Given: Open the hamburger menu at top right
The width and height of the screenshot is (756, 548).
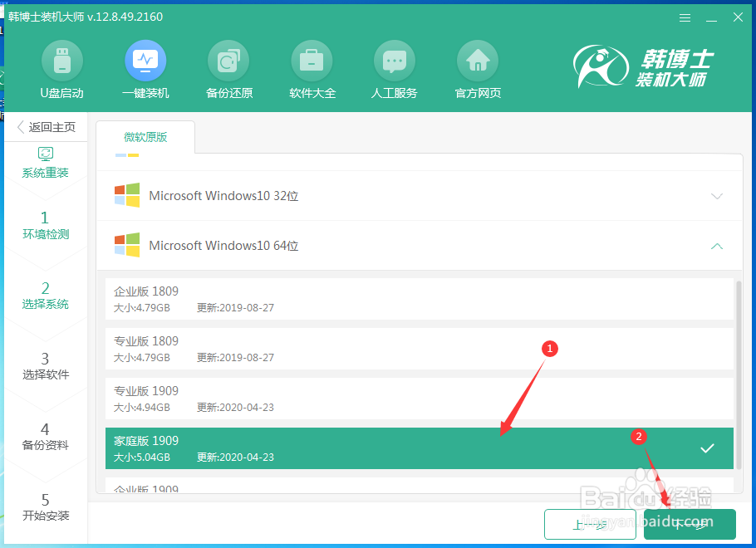Looking at the screenshot, I should click(x=686, y=17).
